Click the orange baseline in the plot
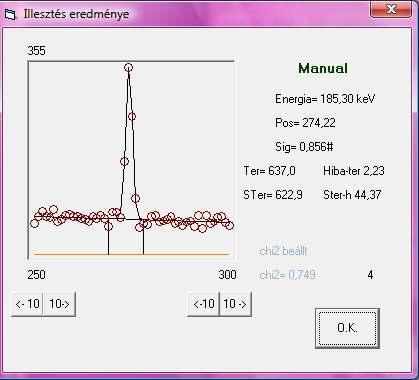Screen dimensions: 419x380 click(x=131, y=254)
